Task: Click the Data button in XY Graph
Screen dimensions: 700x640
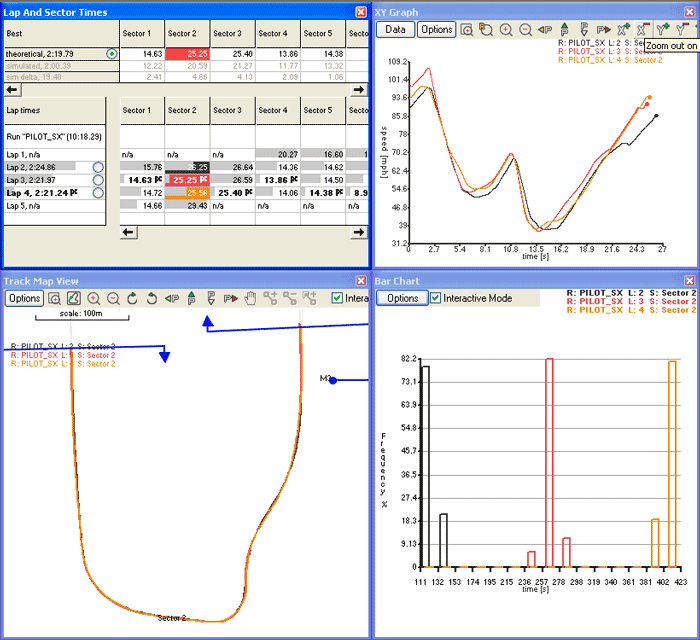Action: click(395, 30)
